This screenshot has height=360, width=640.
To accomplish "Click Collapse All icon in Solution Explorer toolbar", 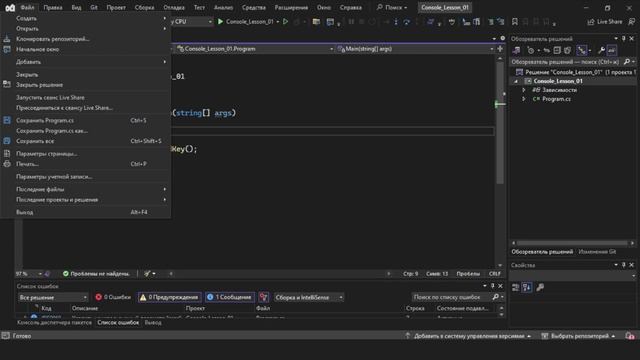I will (x=557, y=51).
